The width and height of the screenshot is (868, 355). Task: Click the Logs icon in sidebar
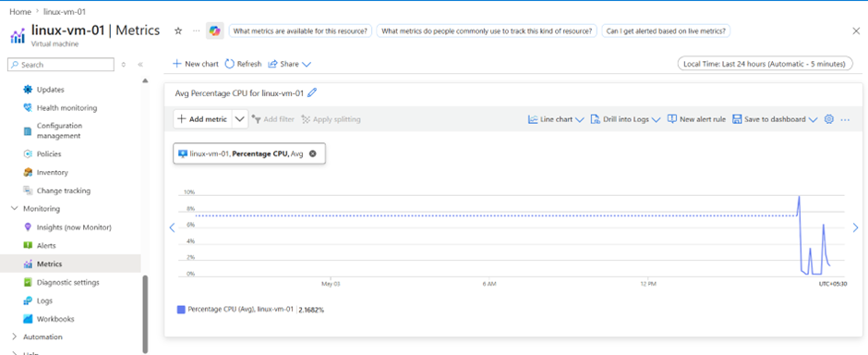tap(28, 300)
